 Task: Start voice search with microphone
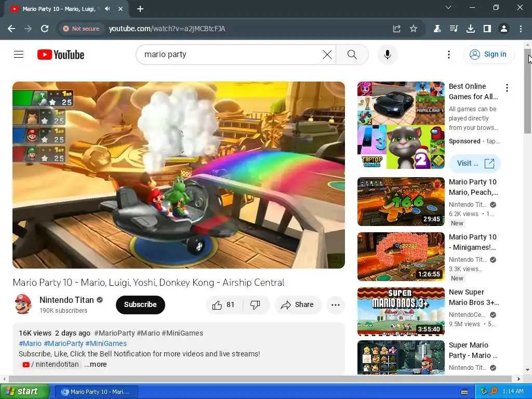(x=388, y=55)
